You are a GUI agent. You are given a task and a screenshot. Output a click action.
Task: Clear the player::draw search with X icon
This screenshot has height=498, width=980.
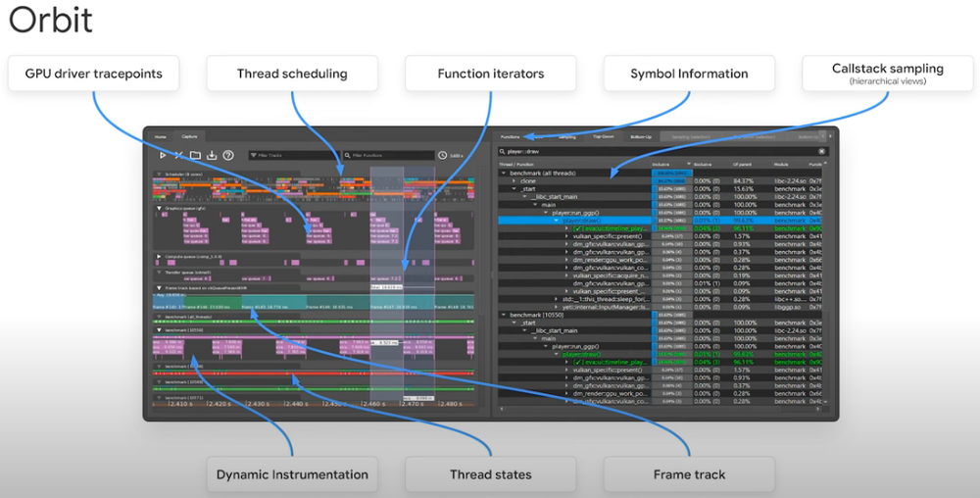click(x=822, y=151)
